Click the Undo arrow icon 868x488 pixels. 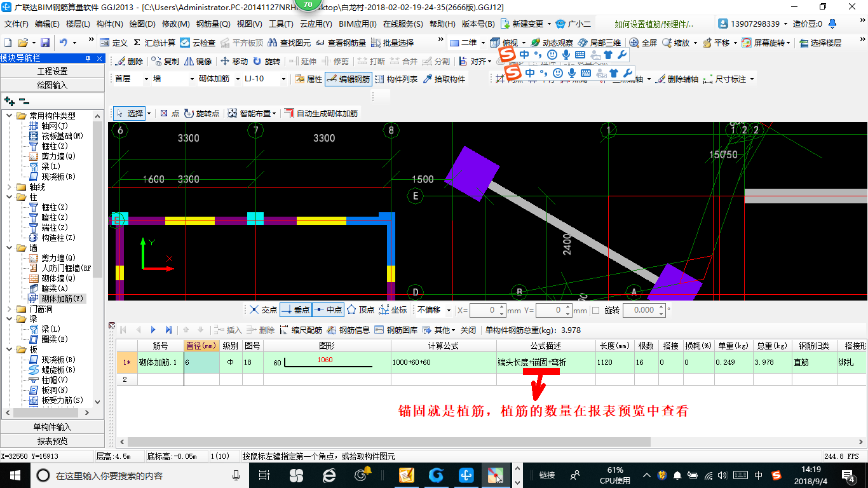coord(64,43)
